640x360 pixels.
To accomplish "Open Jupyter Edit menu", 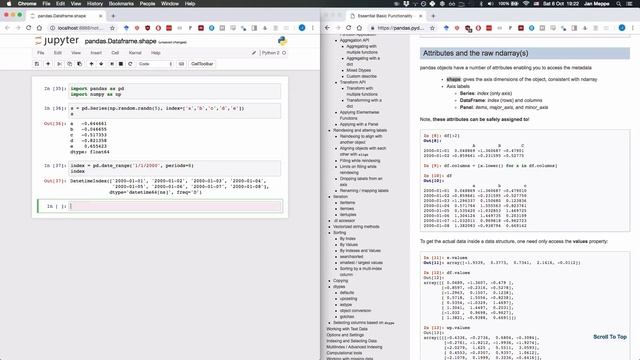I will (x=58, y=53).
